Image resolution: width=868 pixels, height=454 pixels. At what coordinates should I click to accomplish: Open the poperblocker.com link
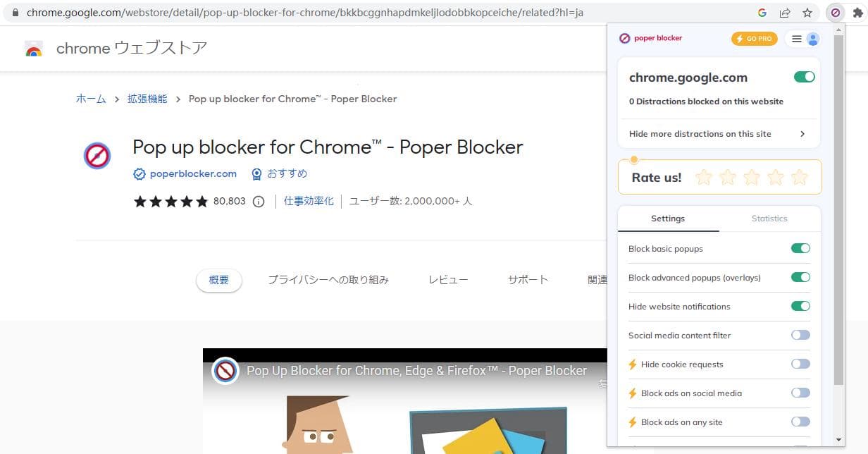coord(193,173)
